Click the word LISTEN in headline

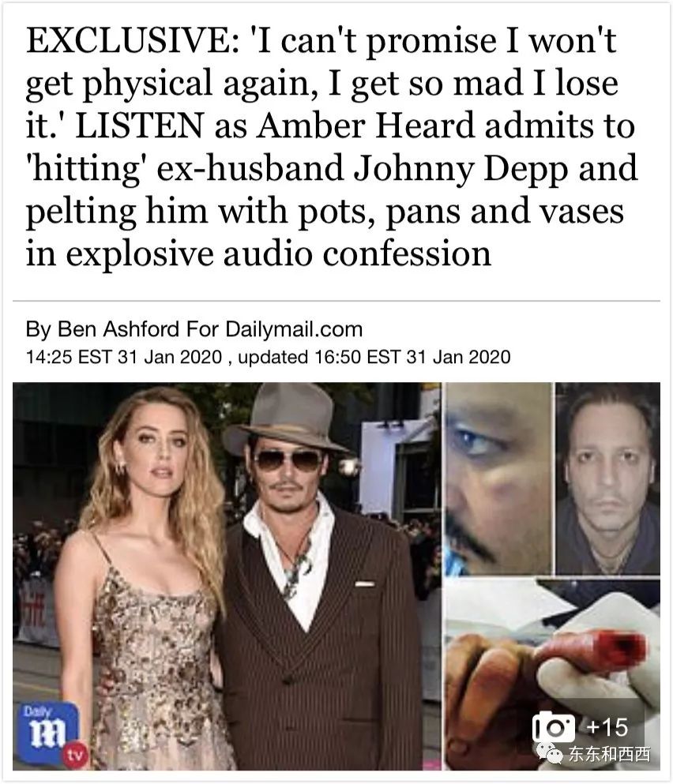(138, 126)
